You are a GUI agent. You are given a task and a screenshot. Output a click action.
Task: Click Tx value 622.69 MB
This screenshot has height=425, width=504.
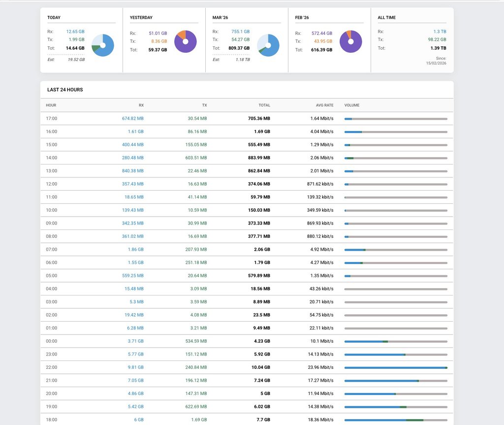[x=196, y=407]
